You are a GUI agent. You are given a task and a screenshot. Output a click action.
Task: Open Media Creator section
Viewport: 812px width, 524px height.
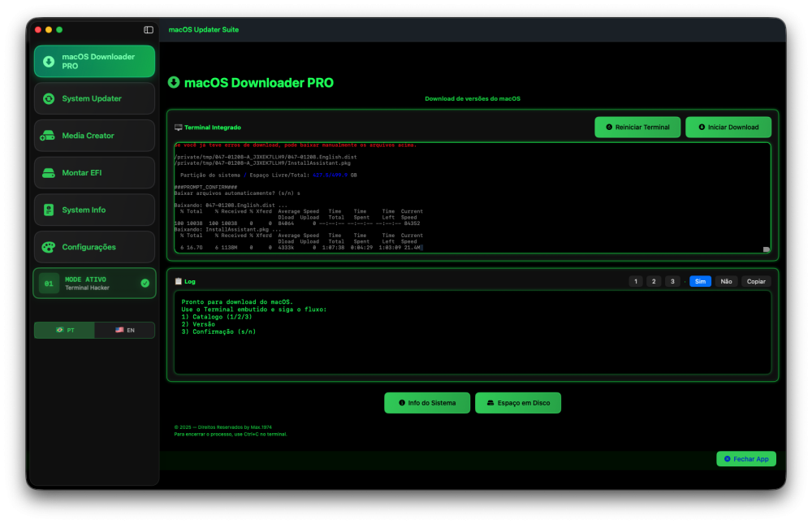94,136
